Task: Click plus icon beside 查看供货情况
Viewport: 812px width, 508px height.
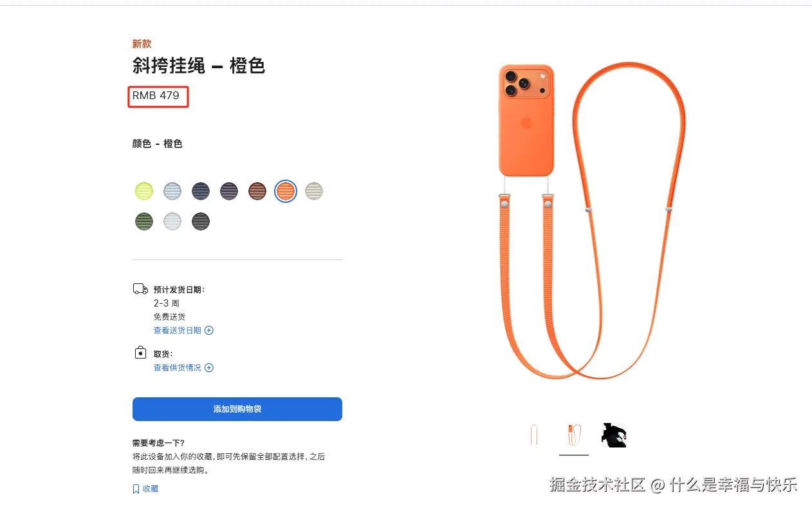Action: pos(208,368)
